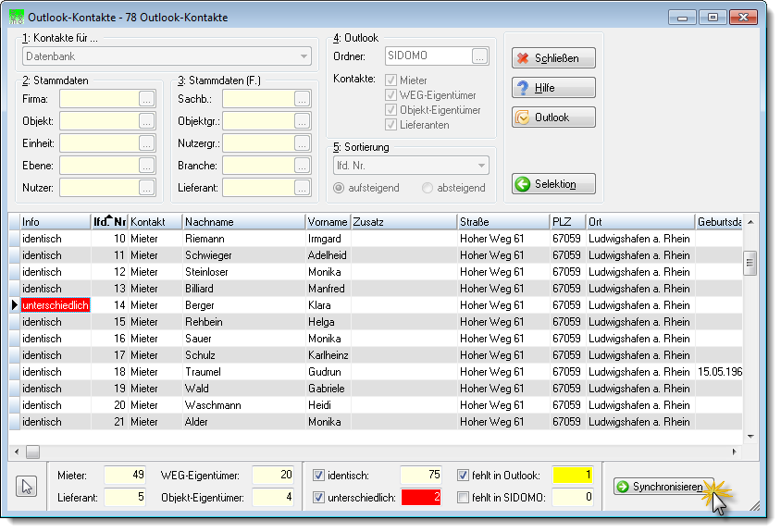Enable the fehlt in SIDOMO checkbox

coord(464,497)
